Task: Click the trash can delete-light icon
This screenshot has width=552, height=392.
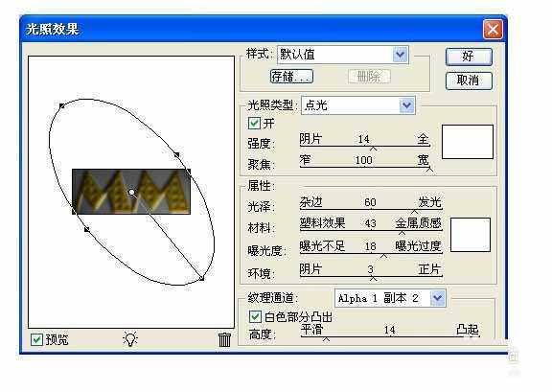Action: pyautogui.click(x=224, y=339)
